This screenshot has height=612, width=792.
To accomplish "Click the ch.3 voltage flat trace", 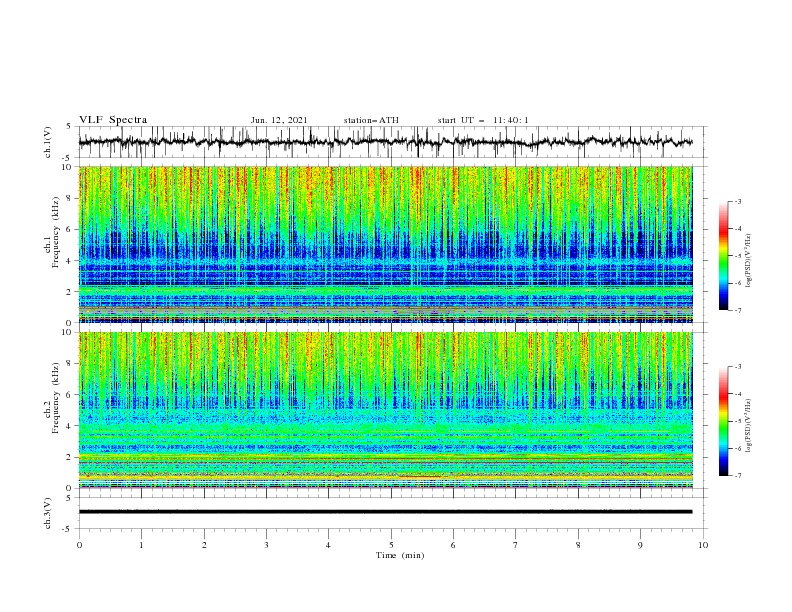I will point(385,512).
